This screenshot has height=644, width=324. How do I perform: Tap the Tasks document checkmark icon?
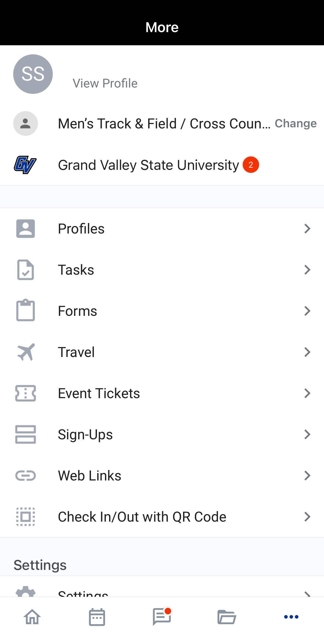click(26, 270)
